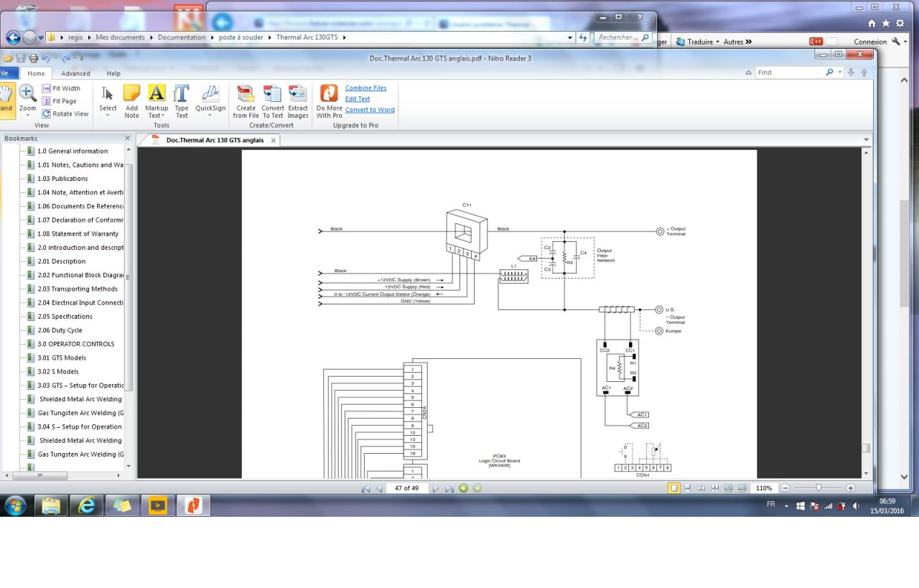
Task: Open the Select tool dropdown arrow
Action: tap(108, 116)
